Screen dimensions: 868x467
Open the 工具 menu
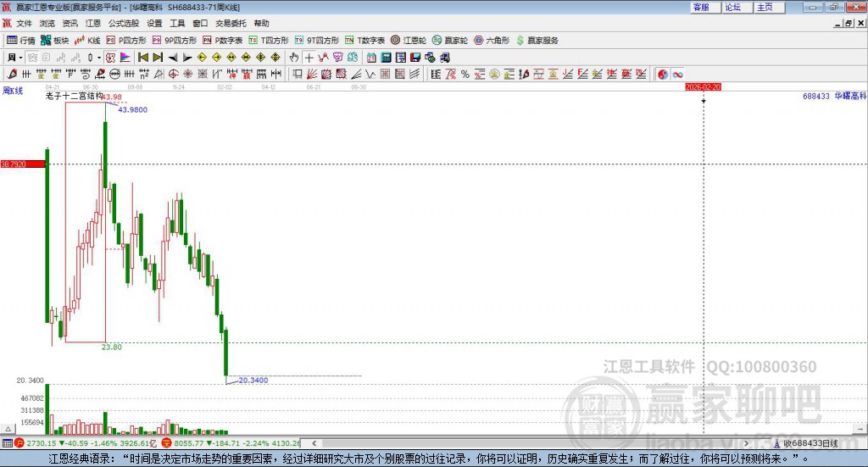click(x=177, y=23)
